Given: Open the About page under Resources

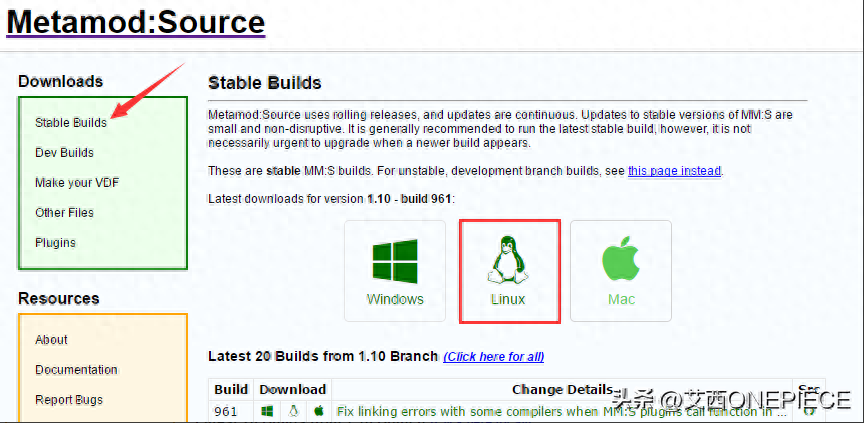Looking at the screenshot, I should [51, 340].
